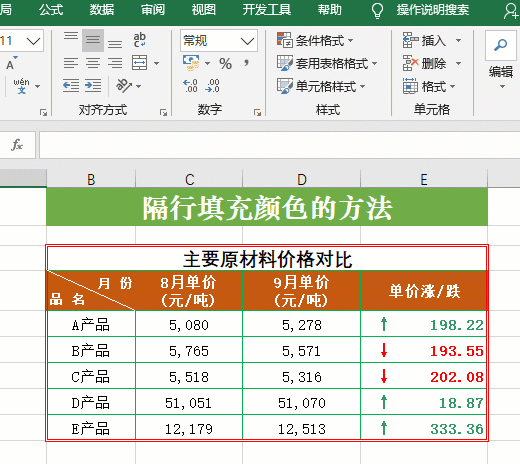Apply accounting number format
520x464 pixels.
[x=191, y=63]
